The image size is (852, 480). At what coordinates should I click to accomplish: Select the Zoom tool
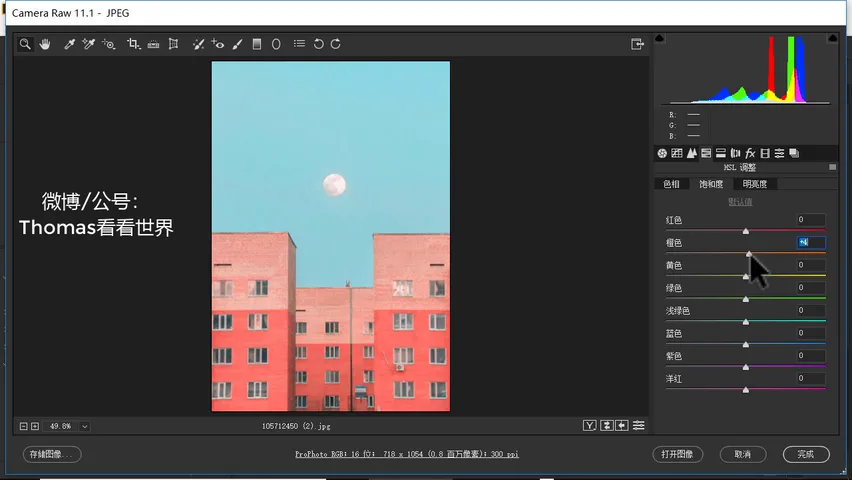pyautogui.click(x=25, y=44)
